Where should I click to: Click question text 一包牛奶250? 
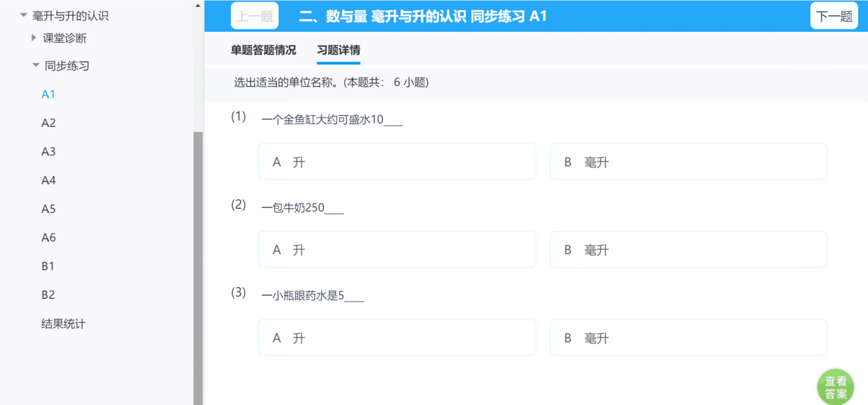(302, 208)
